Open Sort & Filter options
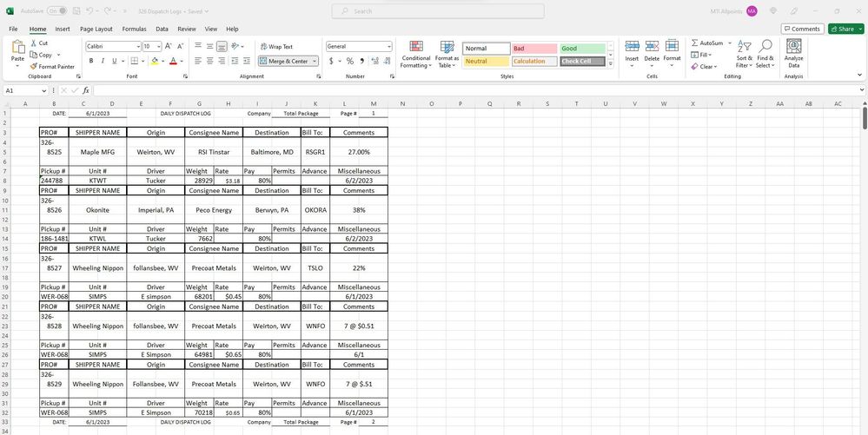Image resolution: width=868 pixels, height=435 pixels. pos(745,54)
